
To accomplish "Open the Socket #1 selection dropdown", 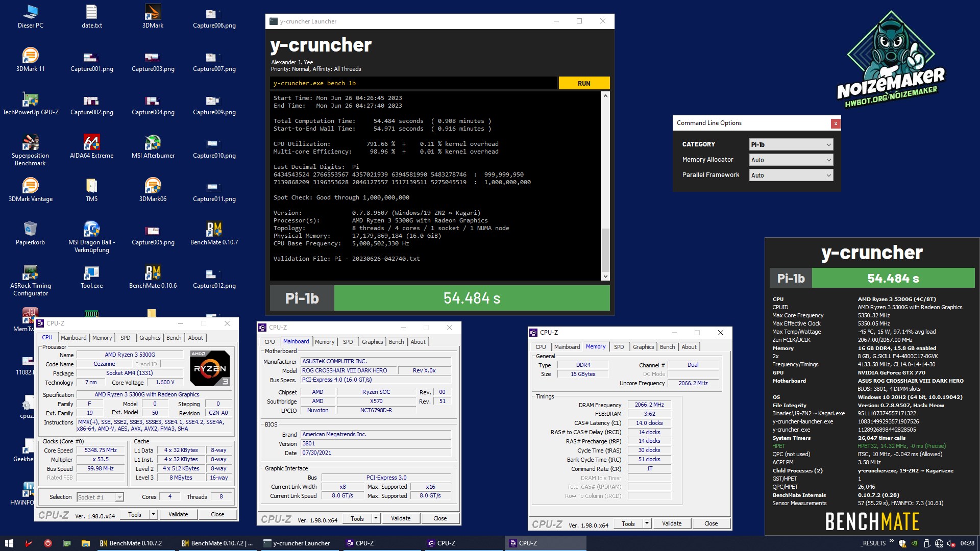I will click(100, 497).
